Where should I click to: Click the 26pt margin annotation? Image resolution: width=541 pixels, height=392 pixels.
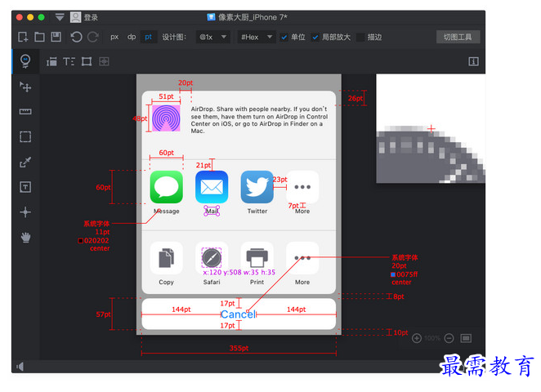(355, 98)
